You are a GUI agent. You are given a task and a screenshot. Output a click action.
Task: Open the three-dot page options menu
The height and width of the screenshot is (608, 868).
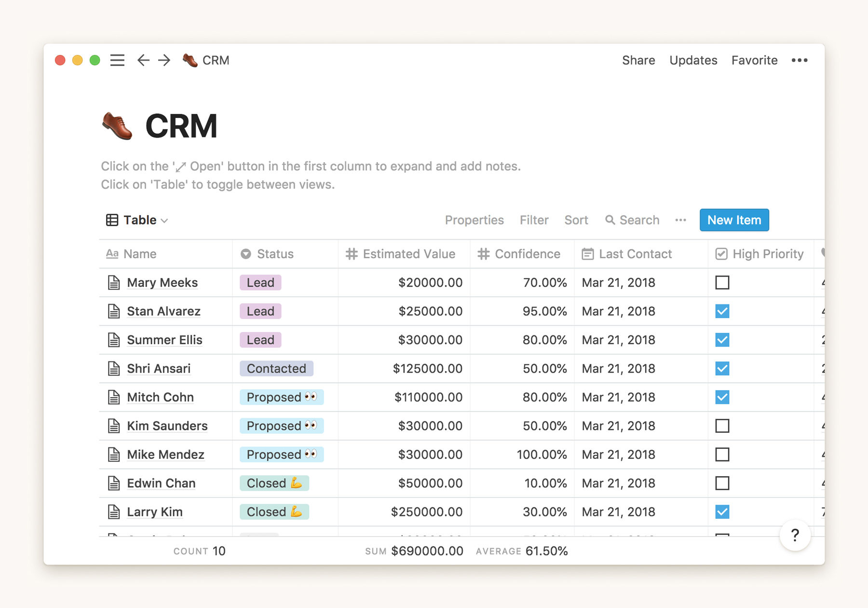[799, 60]
